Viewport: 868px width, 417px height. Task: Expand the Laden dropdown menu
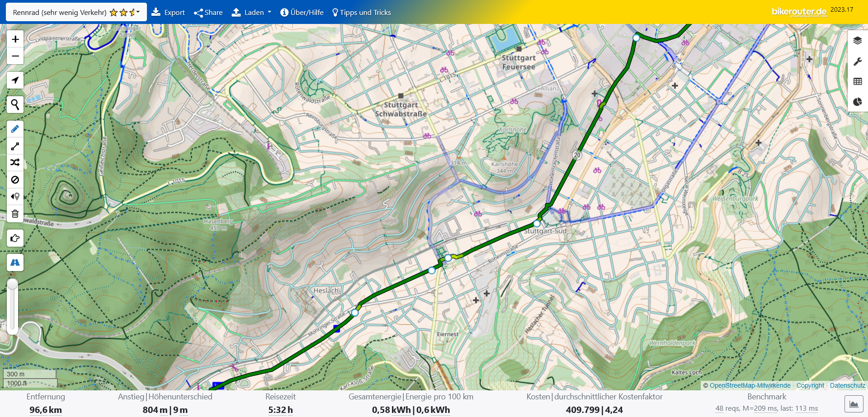(x=251, y=12)
